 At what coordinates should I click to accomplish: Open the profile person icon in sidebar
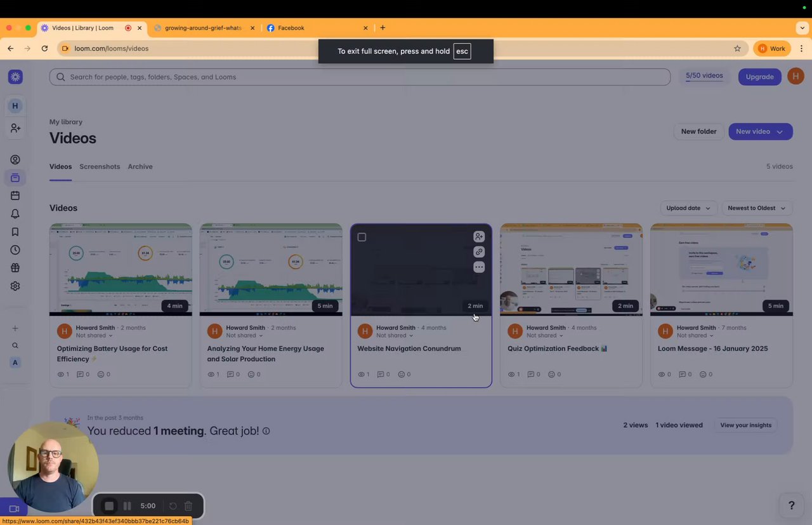click(15, 160)
